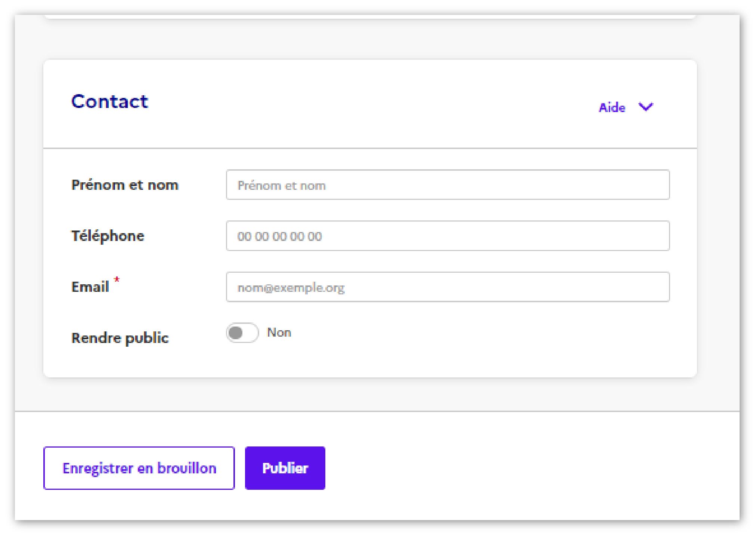Viewport: 756px width, 535px height.
Task: Open the Aide help link
Action: point(612,108)
